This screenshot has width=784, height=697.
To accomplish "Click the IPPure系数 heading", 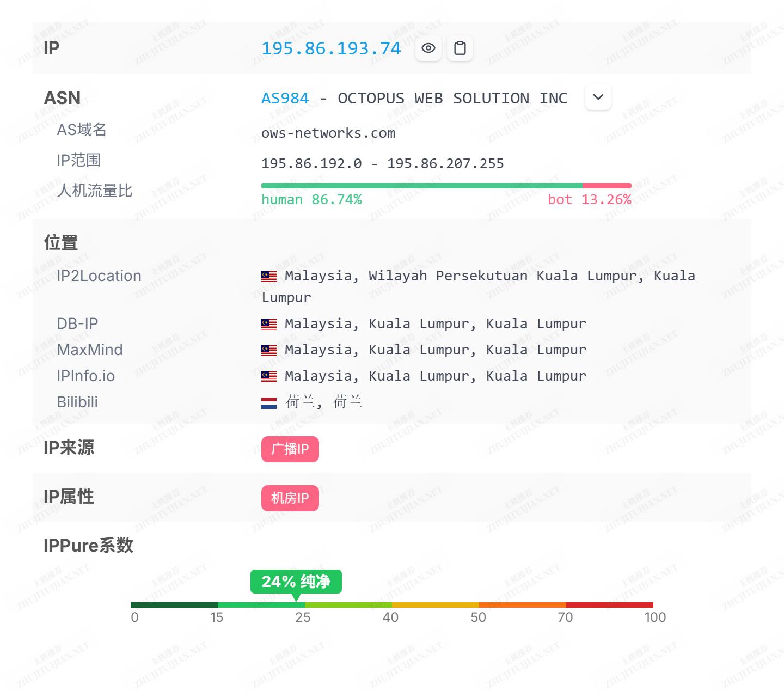I will [88, 546].
